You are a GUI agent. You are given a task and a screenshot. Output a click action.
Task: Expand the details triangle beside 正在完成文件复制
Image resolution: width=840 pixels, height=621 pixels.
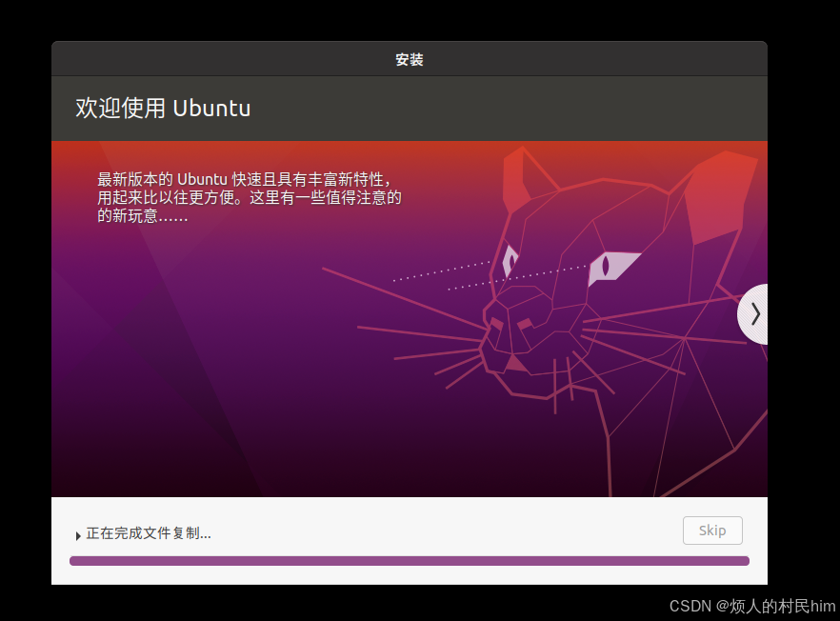(77, 535)
